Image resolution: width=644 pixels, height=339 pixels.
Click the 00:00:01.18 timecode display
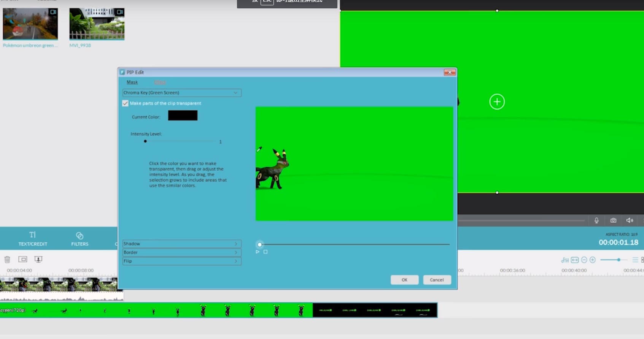point(619,242)
